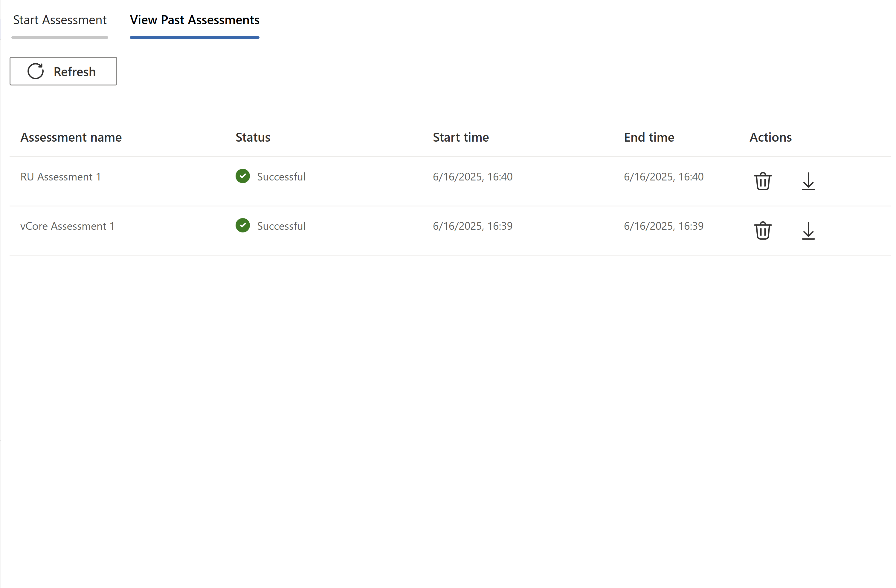The image size is (896, 588).
Task: Click the Status column header
Action: (253, 137)
